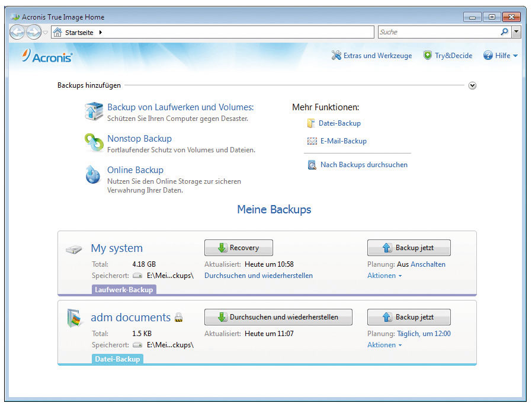Screen dimensions: 532x406
Task: Open the navigation history dropdown arrow
Action: pos(45,33)
